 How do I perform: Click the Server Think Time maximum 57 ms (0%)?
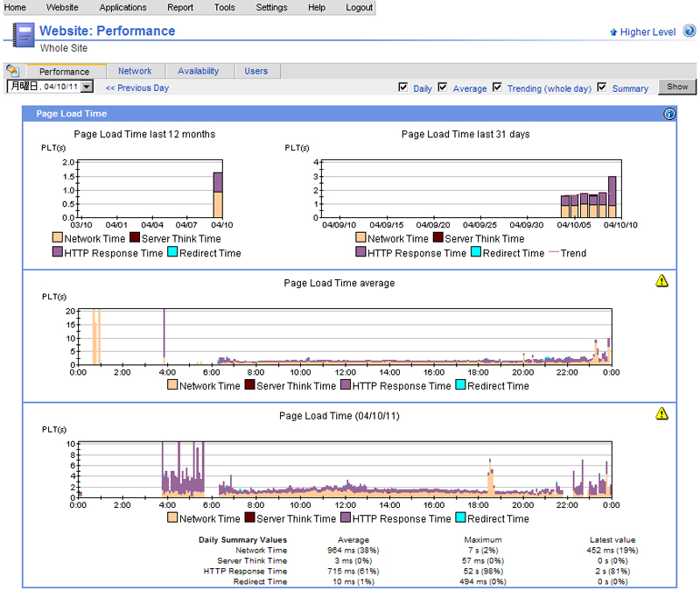483,561
